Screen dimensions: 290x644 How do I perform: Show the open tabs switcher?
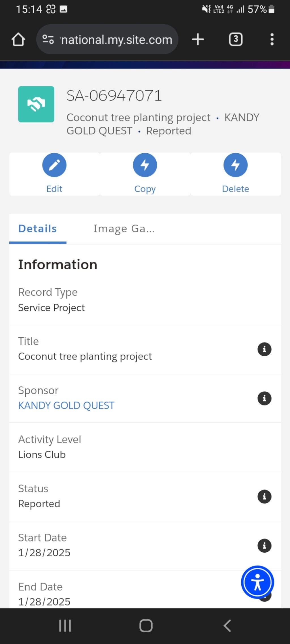tap(236, 39)
